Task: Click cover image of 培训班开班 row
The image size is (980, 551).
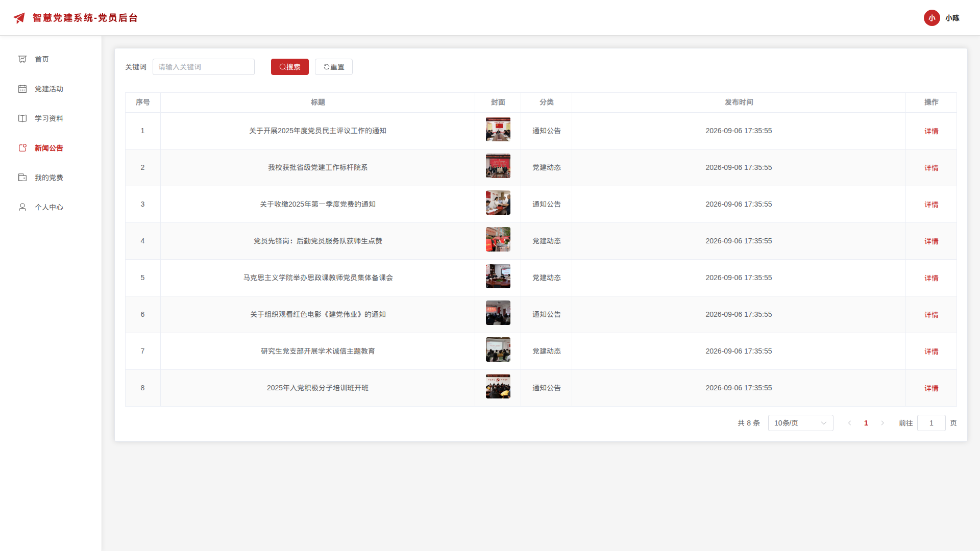Action: [498, 386]
